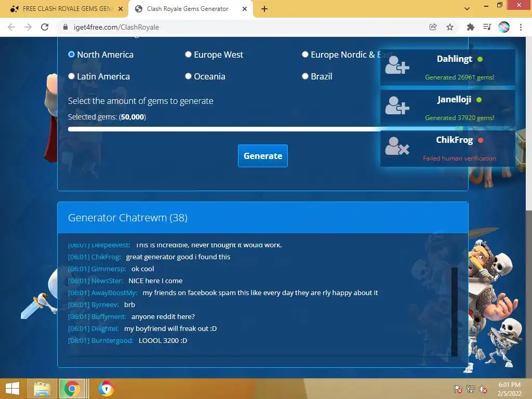Click 'Failed human verification' message
The image size is (532, 399).
(459, 158)
